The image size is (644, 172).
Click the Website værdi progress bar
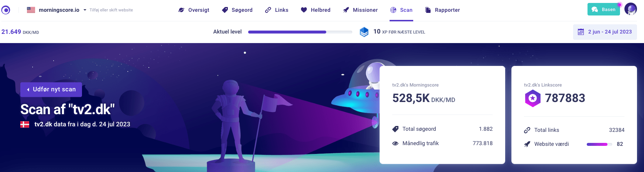[x=599, y=144]
